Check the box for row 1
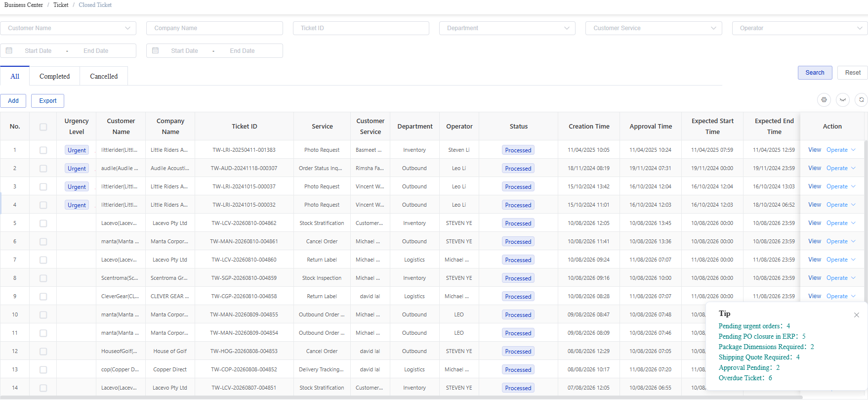868x401 pixels. coord(43,150)
